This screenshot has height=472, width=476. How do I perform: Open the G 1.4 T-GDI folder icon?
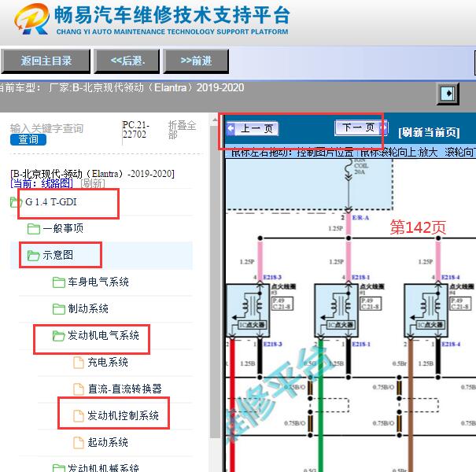click(16, 202)
